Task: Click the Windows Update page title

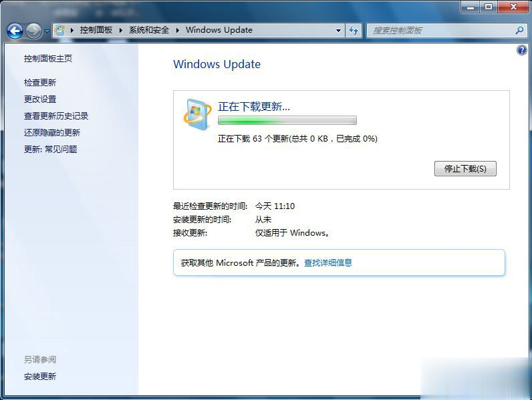Action: [217, 64]
